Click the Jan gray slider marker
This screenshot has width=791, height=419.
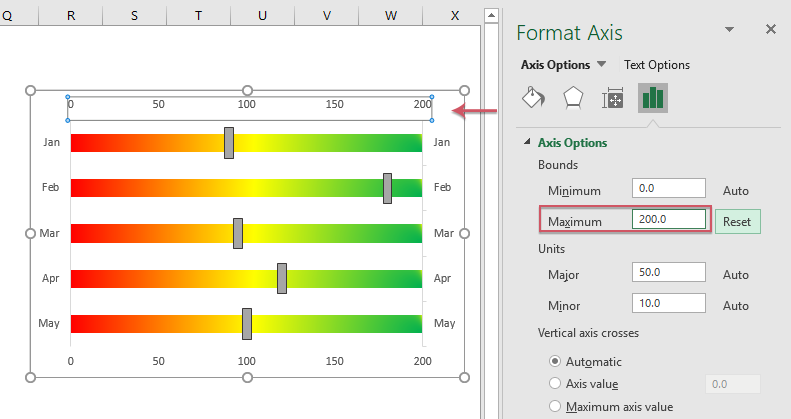coord(229,143)
